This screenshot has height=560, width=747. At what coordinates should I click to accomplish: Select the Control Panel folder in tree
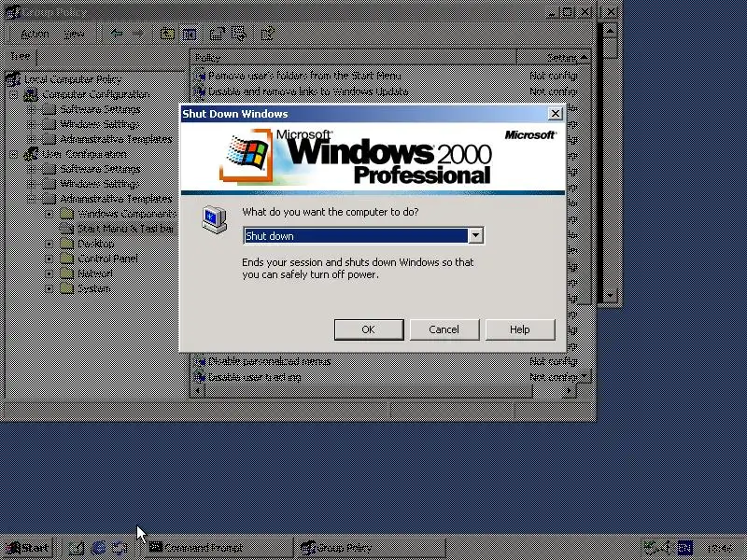click(x=107, y=259)
